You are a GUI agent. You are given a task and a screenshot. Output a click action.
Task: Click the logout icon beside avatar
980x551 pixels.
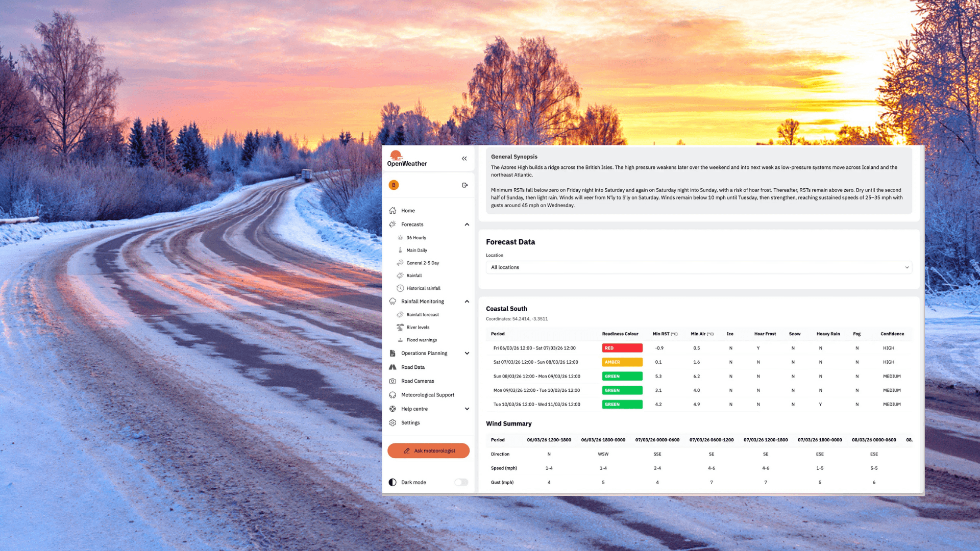464,185
